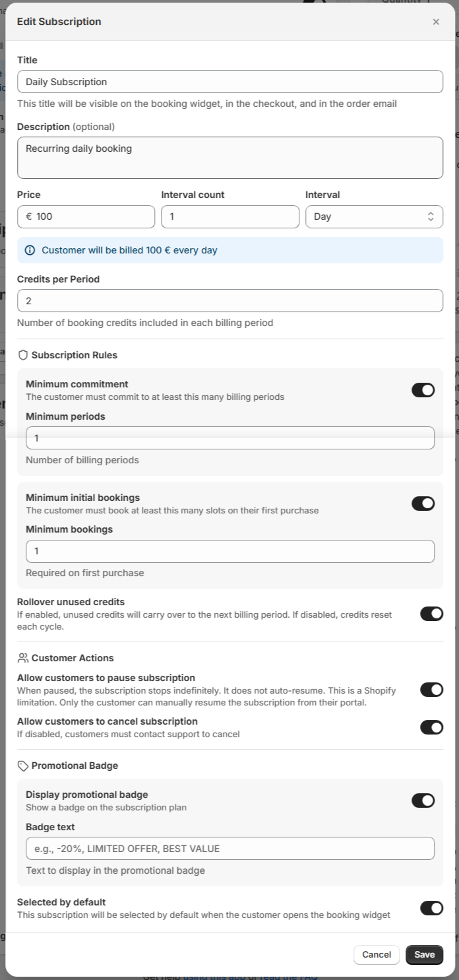Save the subscription changes

coord(424,954)
